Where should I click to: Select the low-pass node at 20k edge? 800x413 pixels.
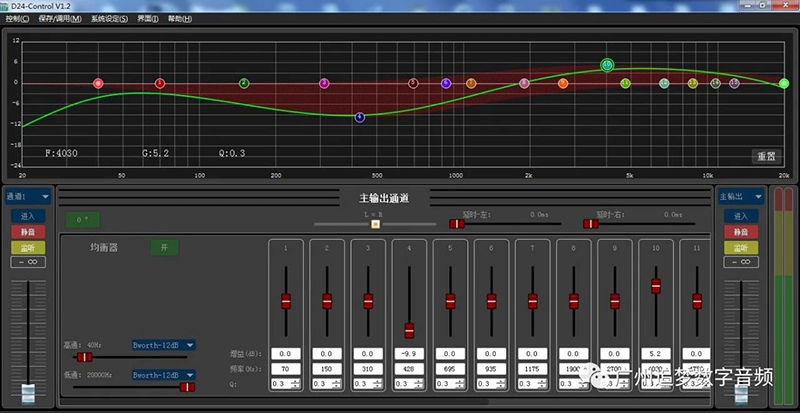[784, 83]
